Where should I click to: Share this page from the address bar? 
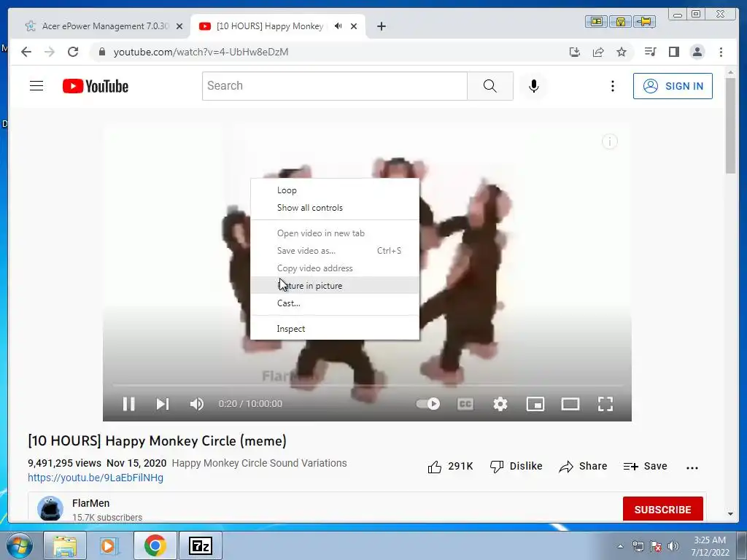coord(598,52)
